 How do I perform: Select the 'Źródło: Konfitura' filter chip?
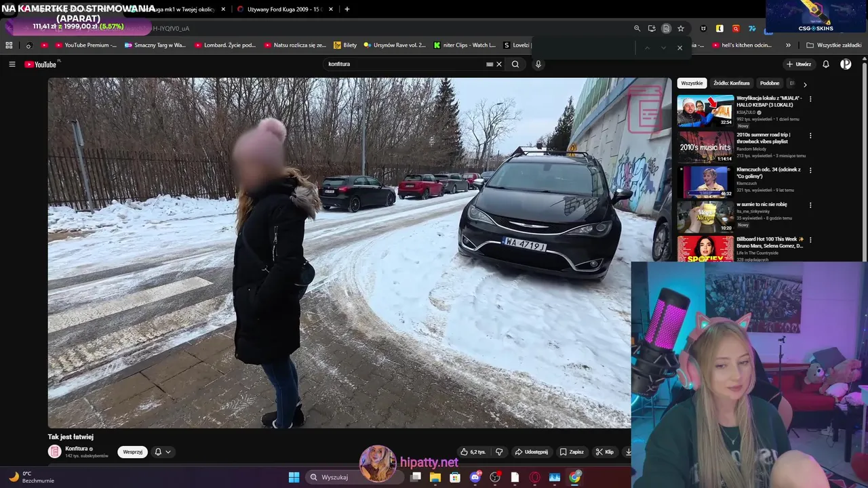click(731, 83)
